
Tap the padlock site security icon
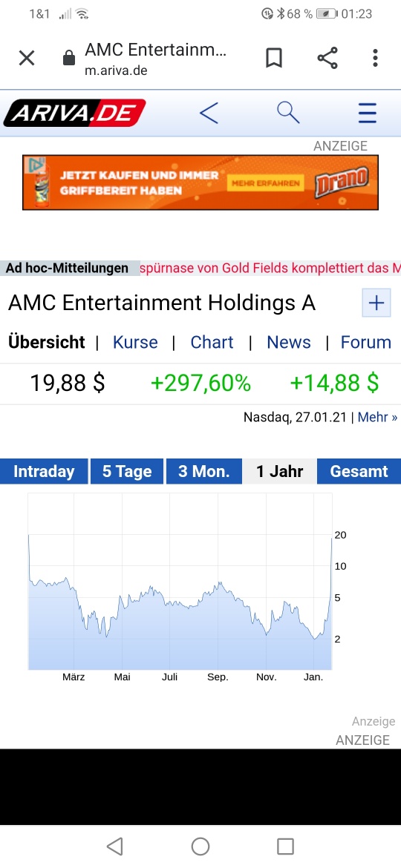point(68,58)
